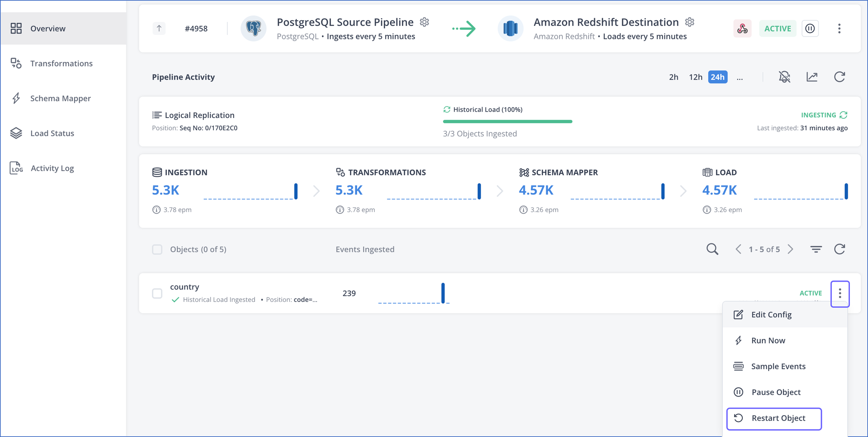Image resolution: width=868 pixels, height=437 pixels.
Task: Open PostgreSQL Source Pipeline settings gear
Action: point(425,22)
